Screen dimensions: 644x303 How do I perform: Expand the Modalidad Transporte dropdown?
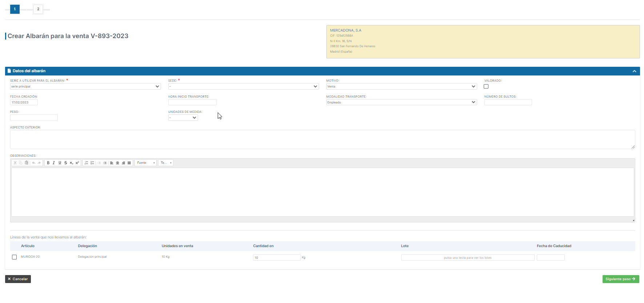[x=401, y=102]
